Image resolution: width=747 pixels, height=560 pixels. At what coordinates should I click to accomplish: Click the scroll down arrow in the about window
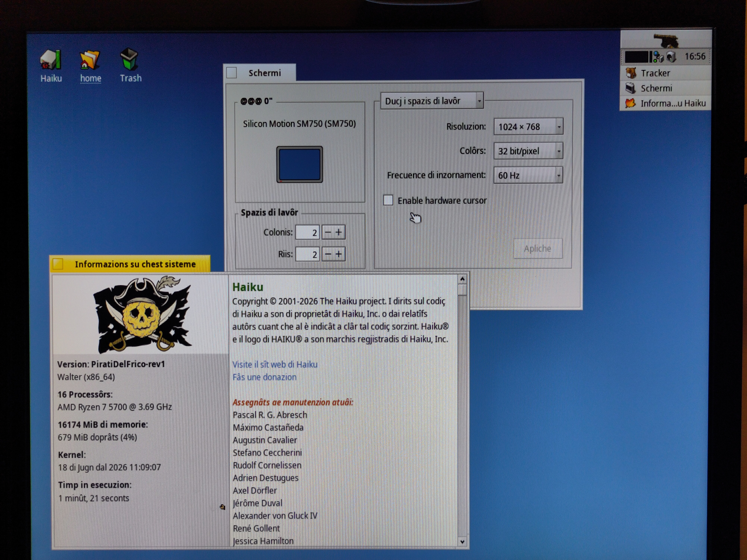pyautogui.click(x=462, y=542)
